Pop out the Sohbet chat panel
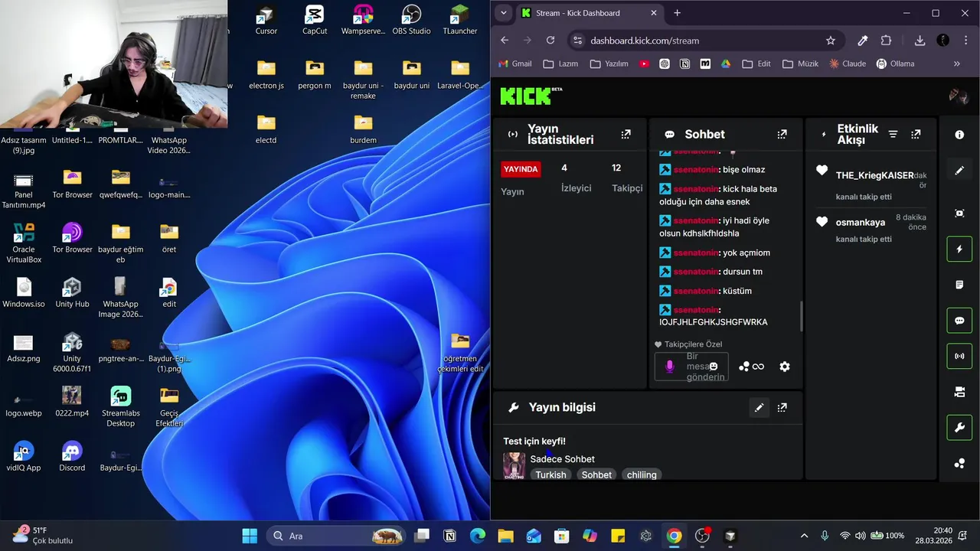 point(782,134)
